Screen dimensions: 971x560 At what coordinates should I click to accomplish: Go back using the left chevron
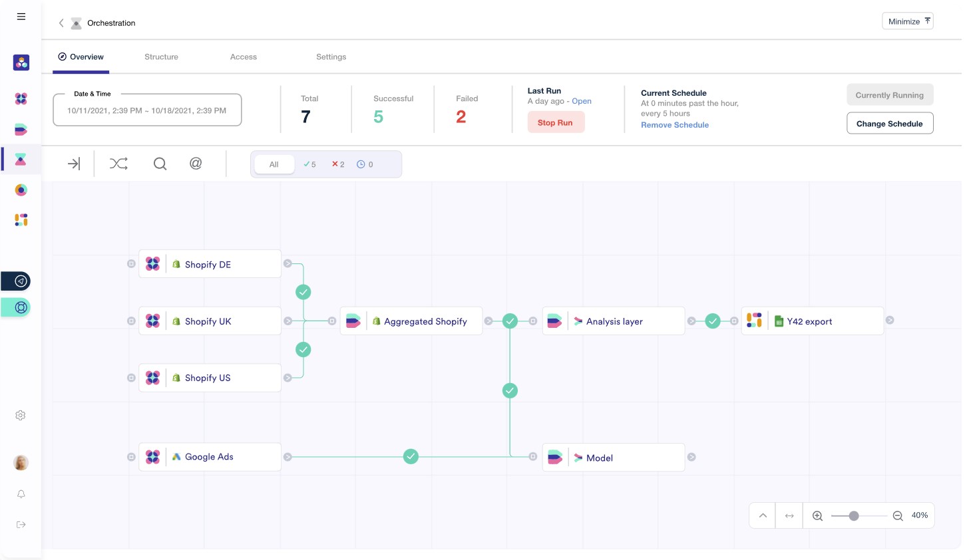(61, 23)
